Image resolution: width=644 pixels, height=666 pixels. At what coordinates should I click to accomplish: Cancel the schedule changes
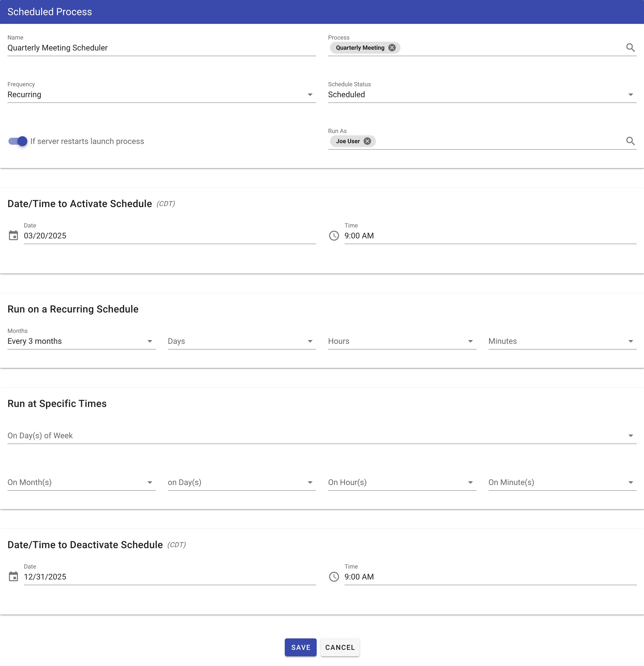(x=340, y=647)
